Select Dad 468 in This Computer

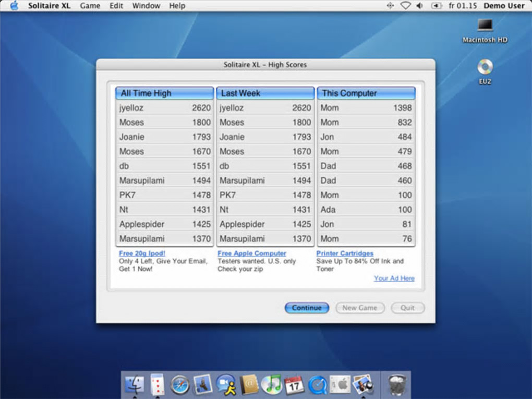point(366,166)
